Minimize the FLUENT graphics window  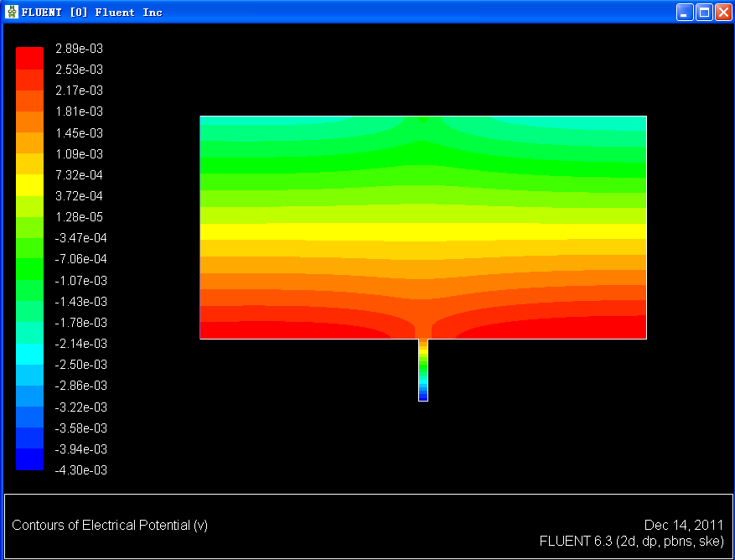click(686, 12)
